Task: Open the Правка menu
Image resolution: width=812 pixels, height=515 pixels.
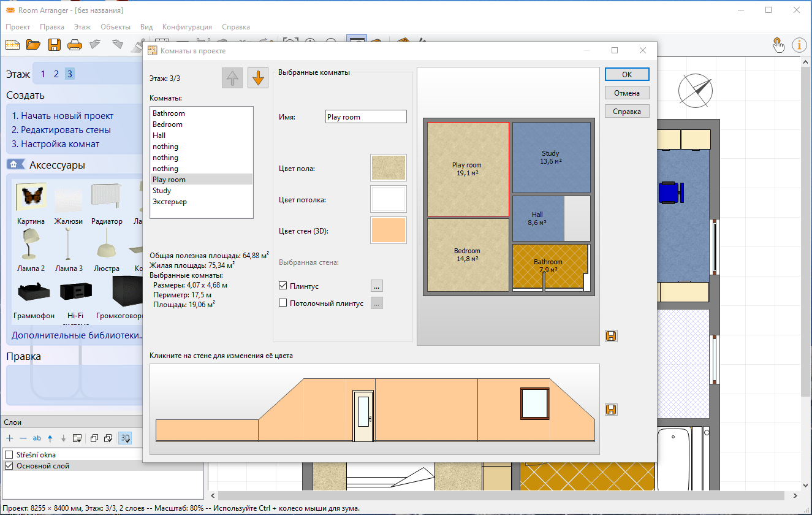Action: [52, 27]
